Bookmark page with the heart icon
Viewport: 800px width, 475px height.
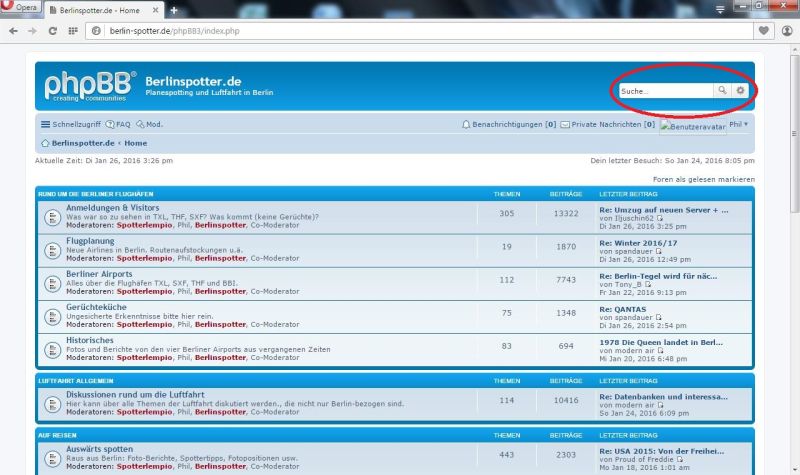764,31
